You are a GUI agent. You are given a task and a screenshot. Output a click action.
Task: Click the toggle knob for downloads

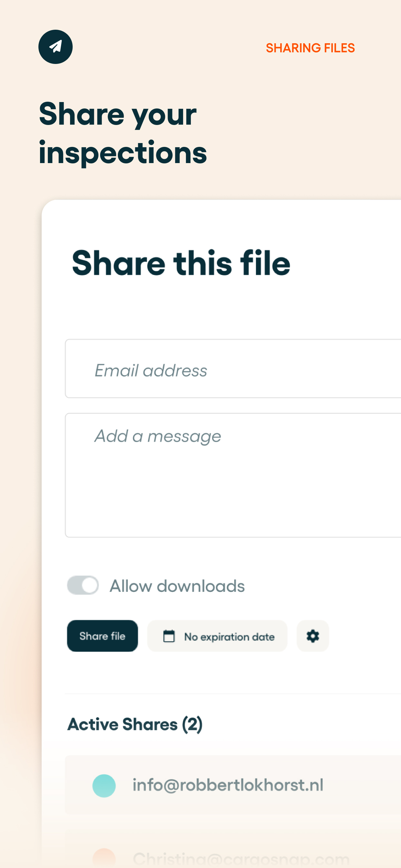[x=90, y=585]
